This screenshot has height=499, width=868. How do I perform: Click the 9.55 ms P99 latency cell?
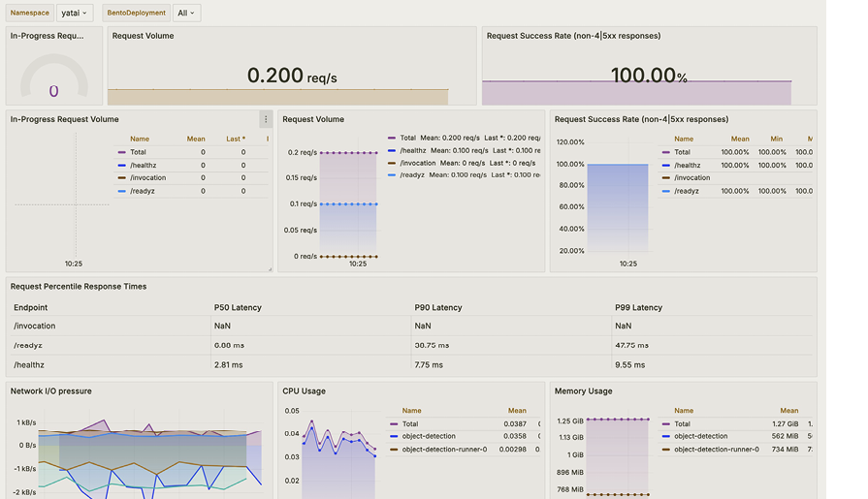pos(629,364)
